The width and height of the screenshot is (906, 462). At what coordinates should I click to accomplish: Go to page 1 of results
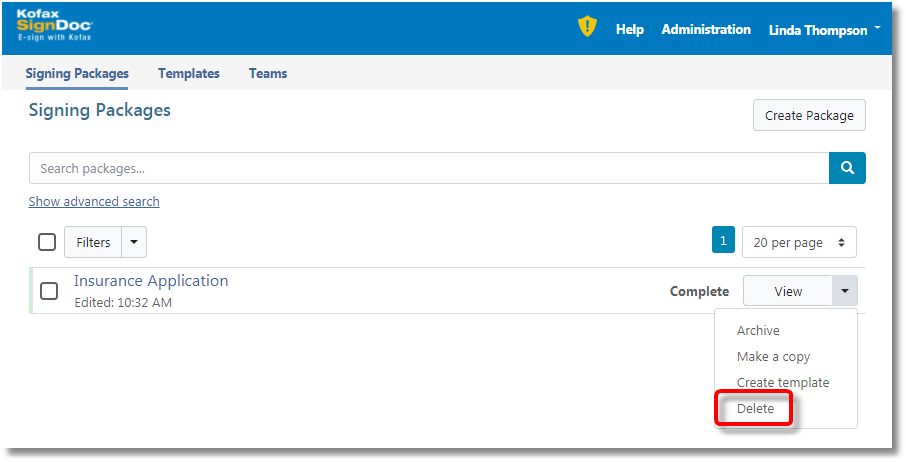tap(723, 241)
